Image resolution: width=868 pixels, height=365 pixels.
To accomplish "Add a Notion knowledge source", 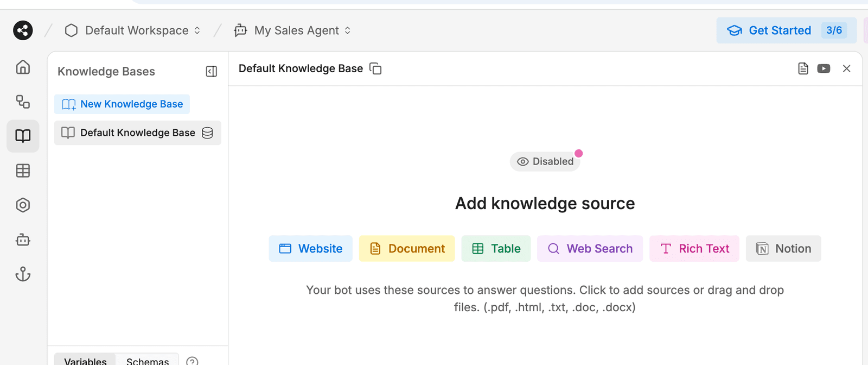I will (x=783, y=249).
